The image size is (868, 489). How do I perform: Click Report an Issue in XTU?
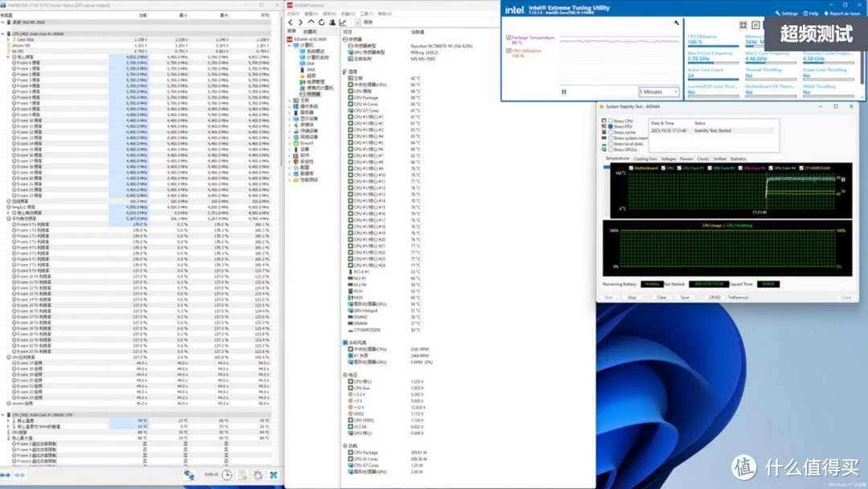(842, 14)
